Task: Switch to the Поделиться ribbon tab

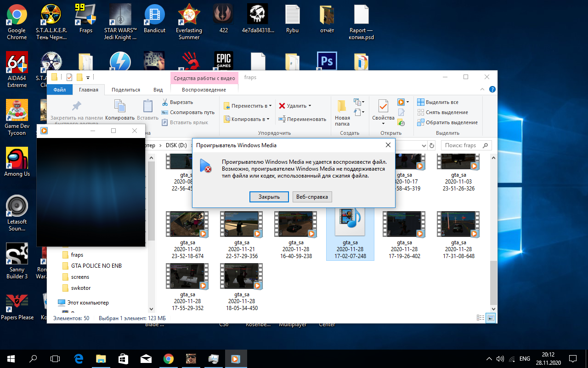Action: [126, 90]
